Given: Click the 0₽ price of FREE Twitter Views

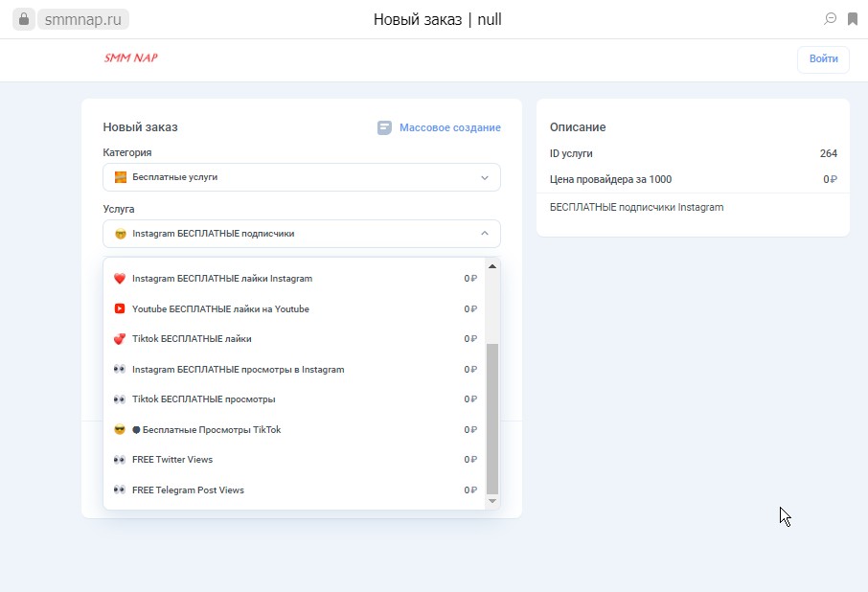Looking at the screenshot, I should pyautogui.click(x=470, y=459).
